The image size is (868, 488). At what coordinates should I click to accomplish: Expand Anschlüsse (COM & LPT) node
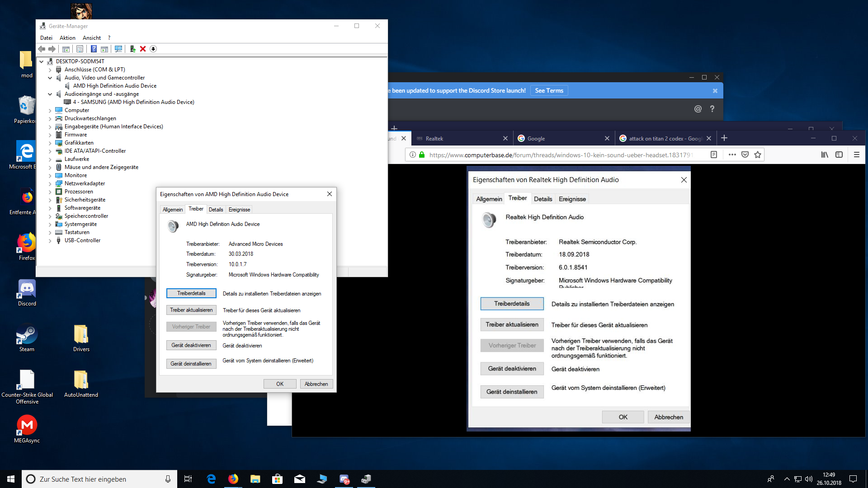pyautogui.click(x=50, y=70)
